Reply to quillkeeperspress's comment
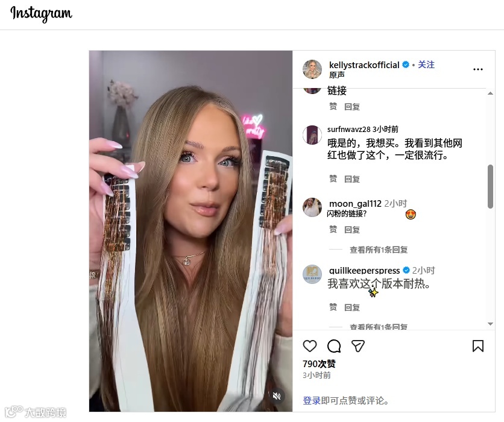The image size is (504, 422). pyautogui.click(x=352, y=307)
